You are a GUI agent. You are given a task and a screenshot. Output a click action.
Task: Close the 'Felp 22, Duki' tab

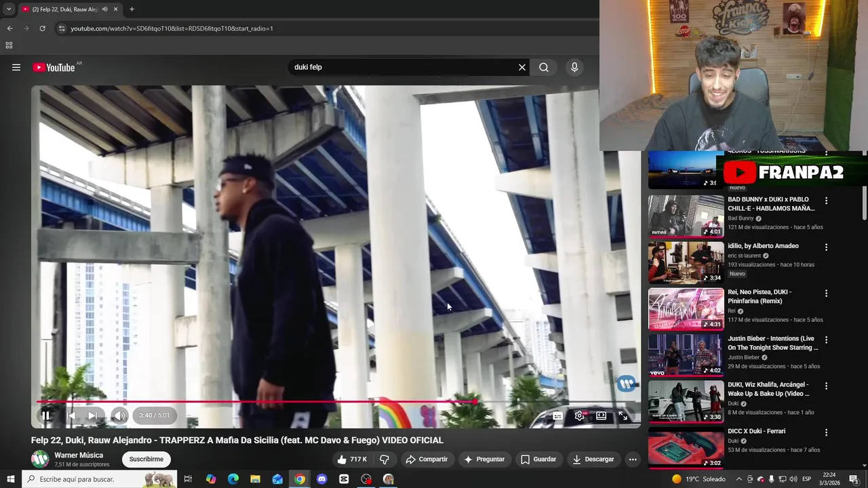pyautogui.click(x=115, y=9)
